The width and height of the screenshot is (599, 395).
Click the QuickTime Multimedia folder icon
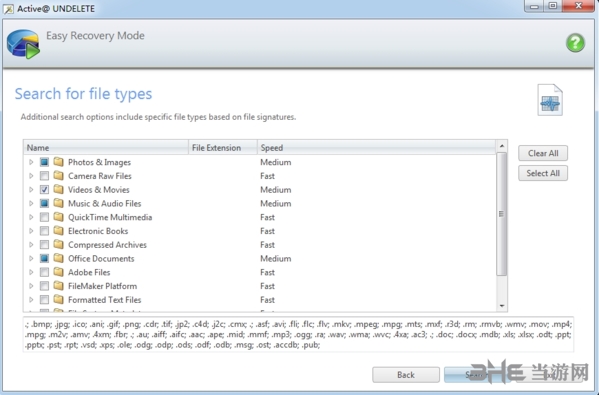pos(58,217)
